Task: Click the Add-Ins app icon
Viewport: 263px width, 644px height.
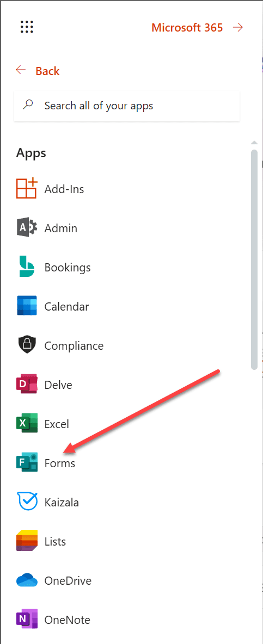Action: pyautogui.click(x=27, y=189)
